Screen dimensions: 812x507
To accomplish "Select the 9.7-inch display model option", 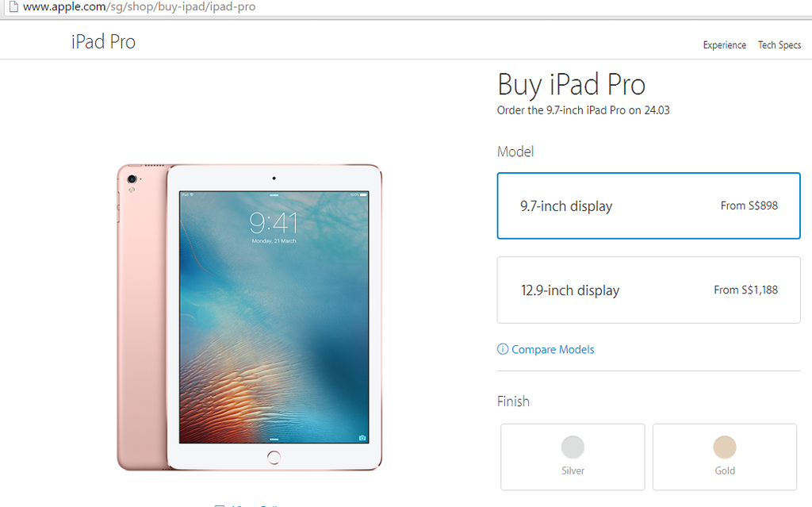I will point(649,205).
